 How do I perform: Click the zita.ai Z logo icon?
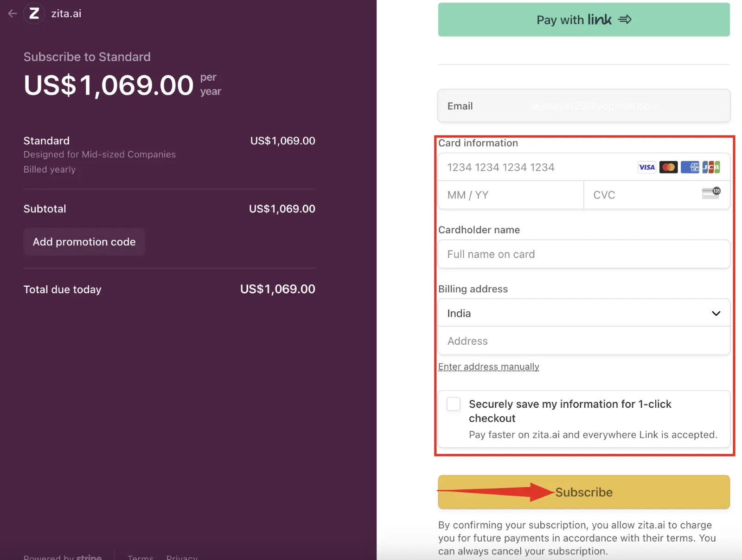point(34,13)
